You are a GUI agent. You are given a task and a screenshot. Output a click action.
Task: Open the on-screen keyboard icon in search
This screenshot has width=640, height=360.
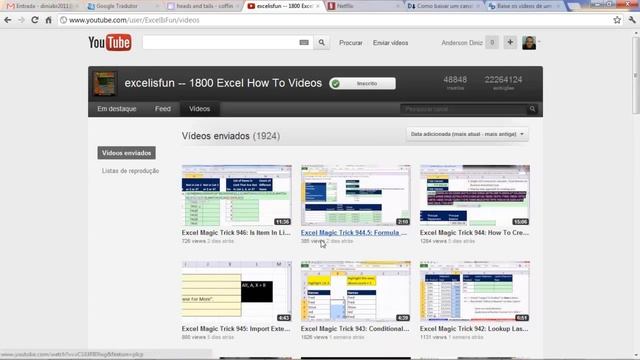coord(304,42)
